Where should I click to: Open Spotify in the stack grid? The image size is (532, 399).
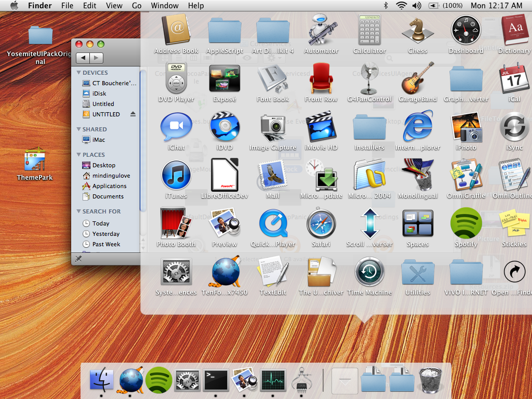[x=466, y=223]
